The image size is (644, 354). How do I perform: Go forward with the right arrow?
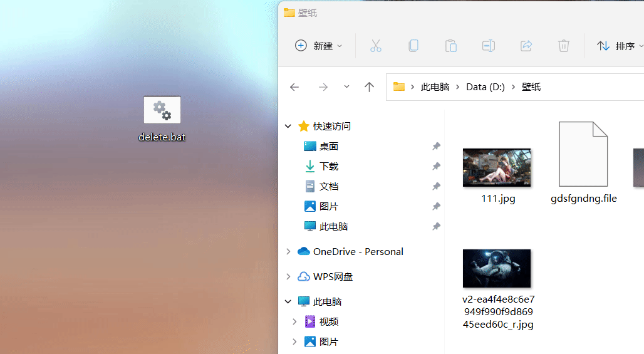coord(323,87)
